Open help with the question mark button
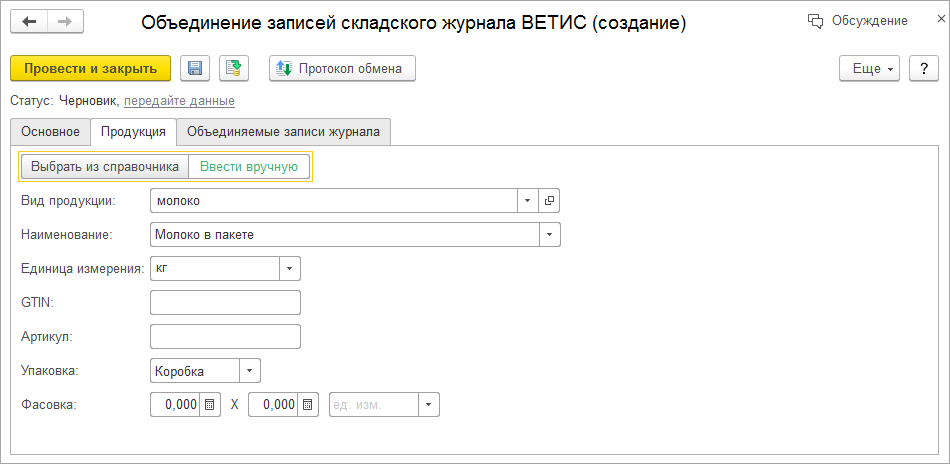Screen dimensions: 950x464 tap(924, 68)
